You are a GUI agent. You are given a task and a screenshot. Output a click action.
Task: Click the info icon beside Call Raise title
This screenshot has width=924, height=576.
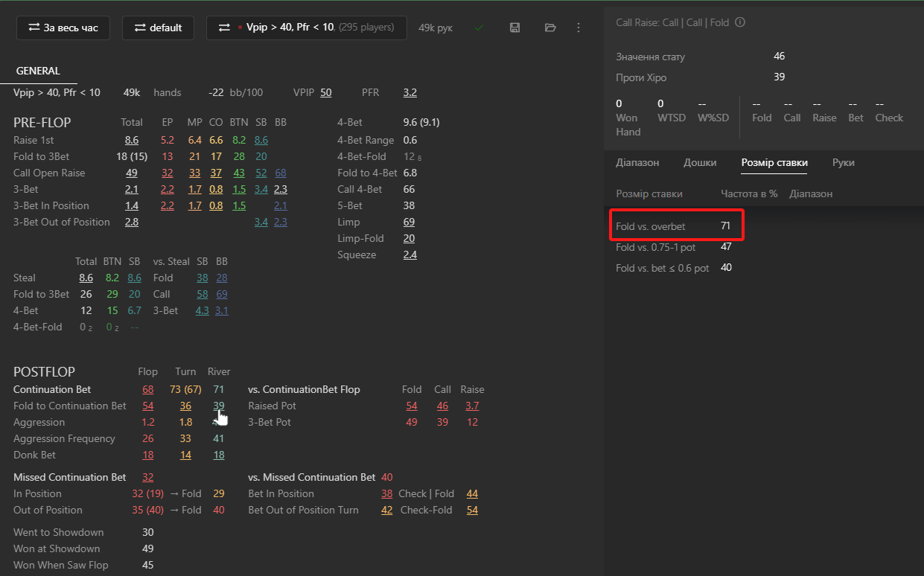(x=739, y=22)
